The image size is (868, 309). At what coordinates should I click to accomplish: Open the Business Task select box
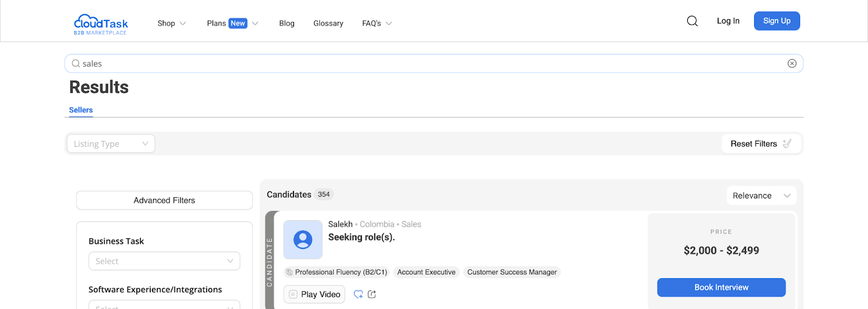(164, 261)
